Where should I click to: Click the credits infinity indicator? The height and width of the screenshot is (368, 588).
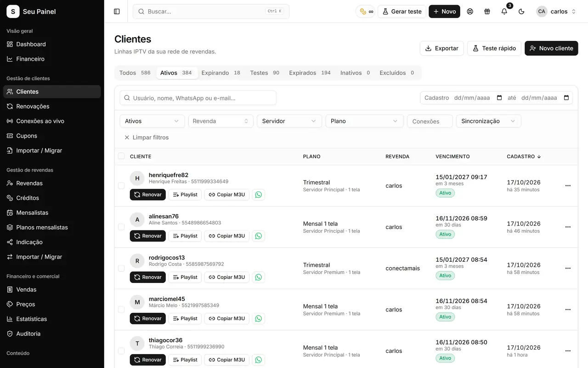(x=366, y=11)
